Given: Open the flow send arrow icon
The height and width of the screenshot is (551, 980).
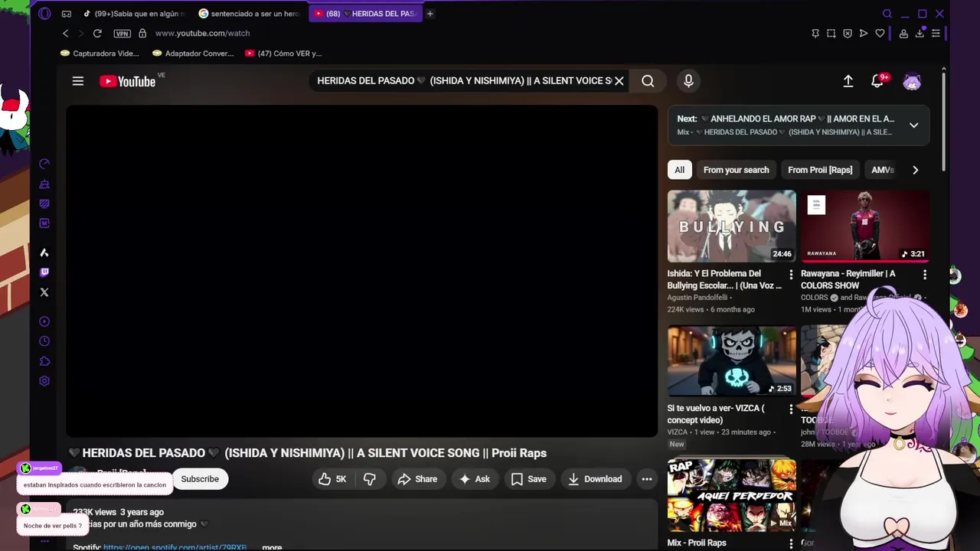Looking at the screenshot, I should coord(864,34).
